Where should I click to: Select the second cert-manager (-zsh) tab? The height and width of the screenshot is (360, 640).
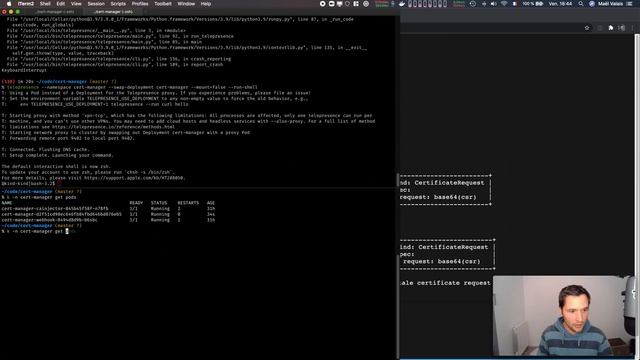(113, 12)
